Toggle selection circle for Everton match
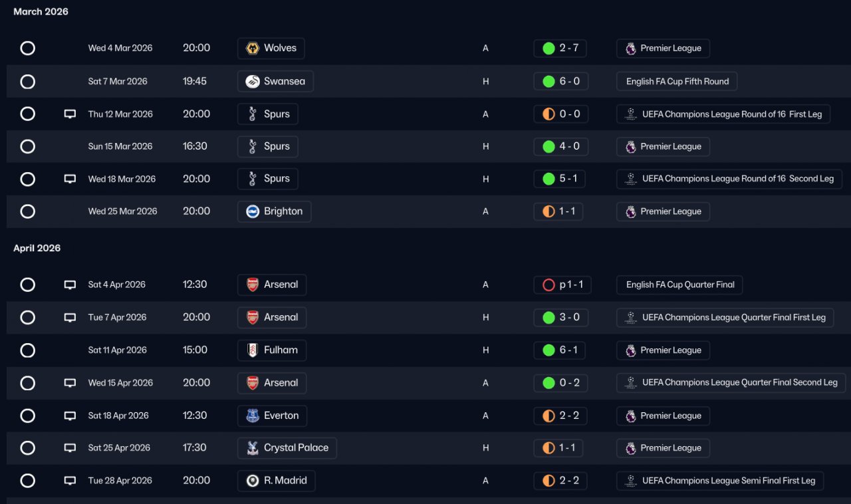The image size is (851, 504). coord(27,416)
